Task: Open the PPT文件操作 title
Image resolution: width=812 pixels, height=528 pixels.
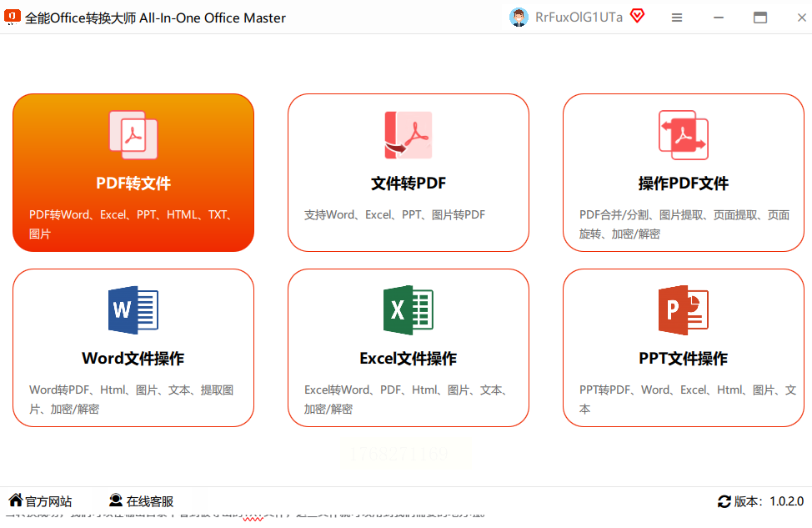Action: click(x=683, y=359)
